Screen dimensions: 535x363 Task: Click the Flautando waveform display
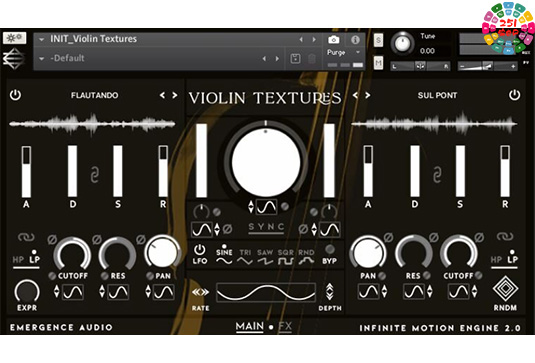(x=92, y=124)
